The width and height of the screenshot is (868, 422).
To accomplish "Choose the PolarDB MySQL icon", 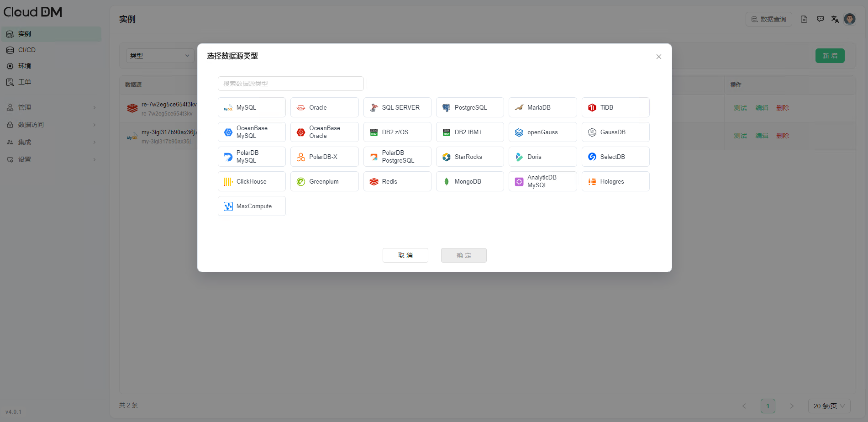I will pyautogui.click(x=228, y=157).
